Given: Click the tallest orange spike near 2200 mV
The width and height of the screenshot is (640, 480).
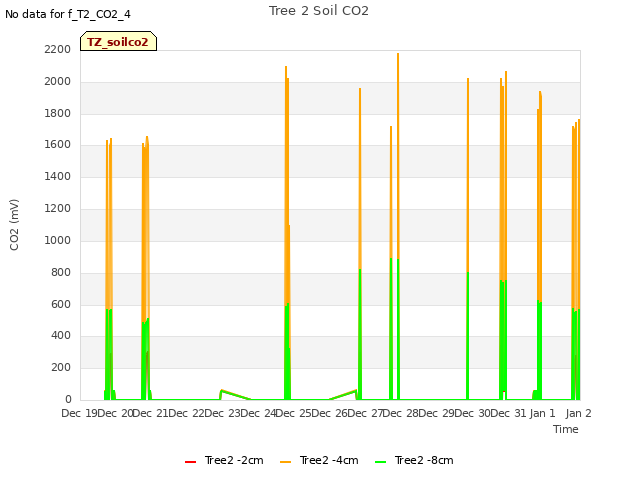Looking at the screenshot, I should [x=398, y=155].
